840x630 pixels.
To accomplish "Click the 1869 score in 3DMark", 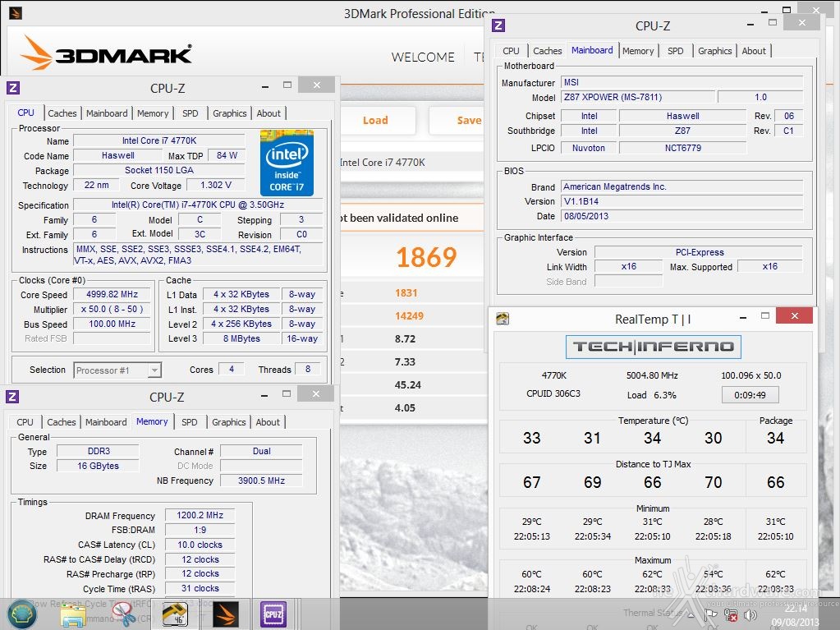I will point(426,257).
